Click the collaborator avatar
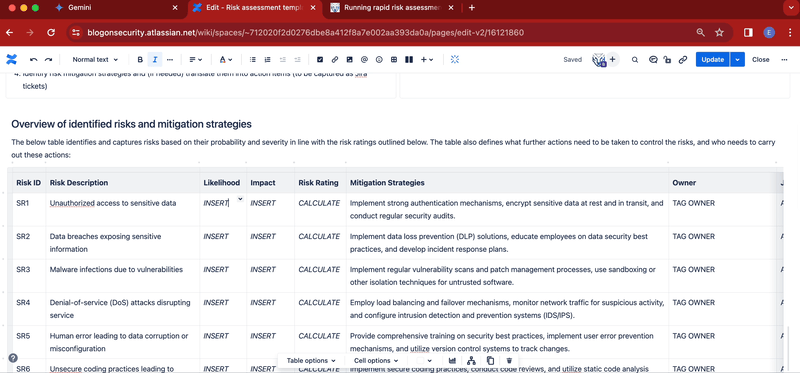 coord(598,60)
